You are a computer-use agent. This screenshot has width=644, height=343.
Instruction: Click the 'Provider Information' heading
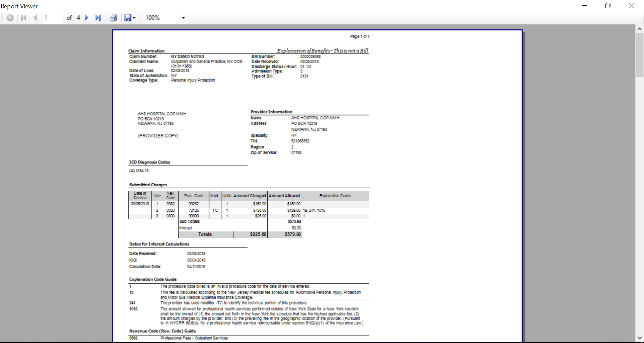[271, 112]
